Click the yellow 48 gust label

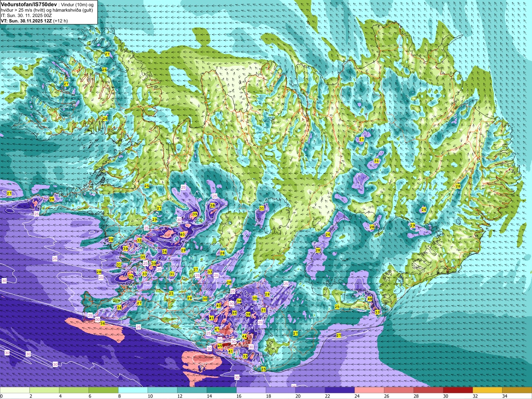[370, 299]
